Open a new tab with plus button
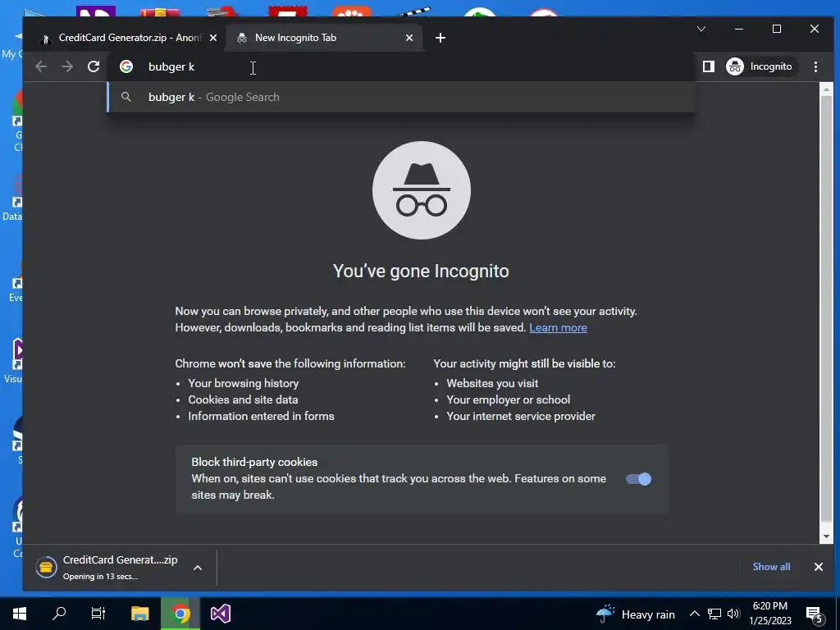The height and width of the screenshot is (630, 840). [x=441, y=38]
